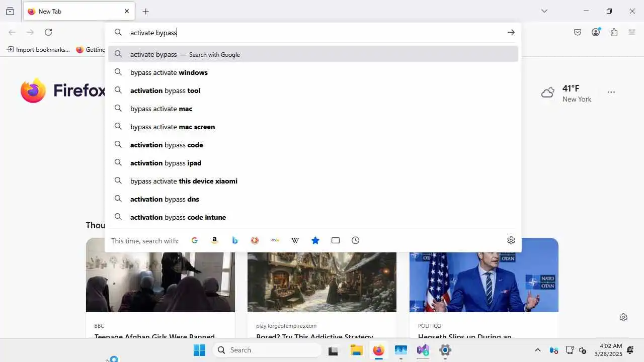The image size is (644, 362).
Task: Go forward to the next page
Action: (30, 32)
